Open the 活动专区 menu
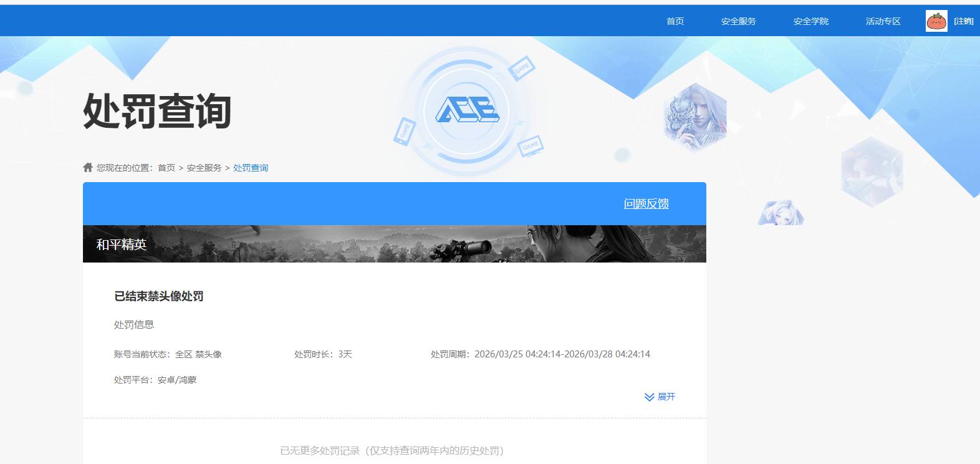Image resolution: width=980 pixels, height=464 pixels. pyautogui.click(x=883, y=21)
